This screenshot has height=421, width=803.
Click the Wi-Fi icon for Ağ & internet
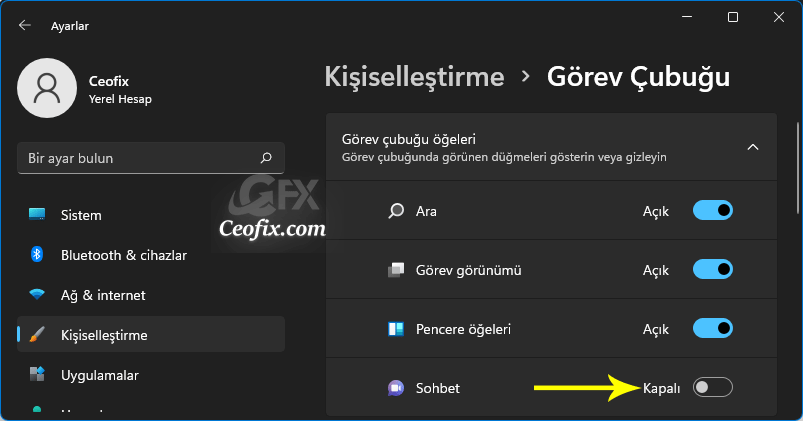37,294
